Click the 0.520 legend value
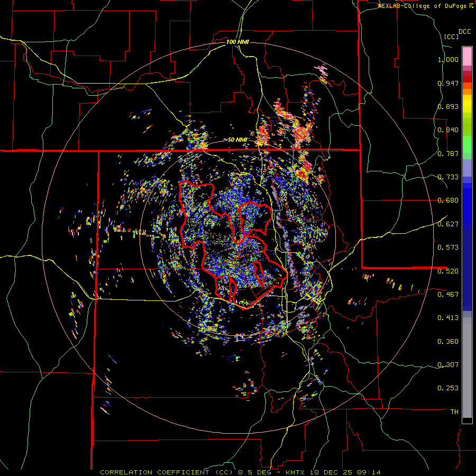This screenshot has width=476, height=476. point(448,271)
